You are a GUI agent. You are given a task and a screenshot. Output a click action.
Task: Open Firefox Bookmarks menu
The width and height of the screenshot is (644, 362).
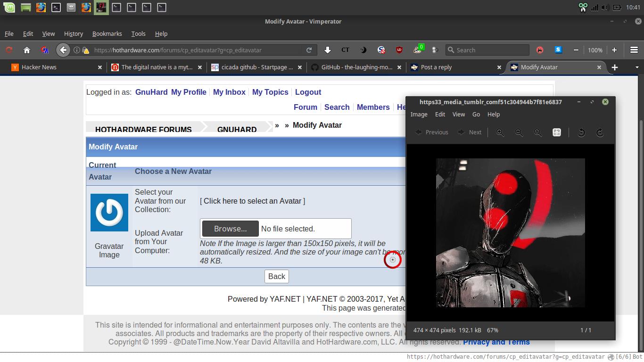pos(107,34)
